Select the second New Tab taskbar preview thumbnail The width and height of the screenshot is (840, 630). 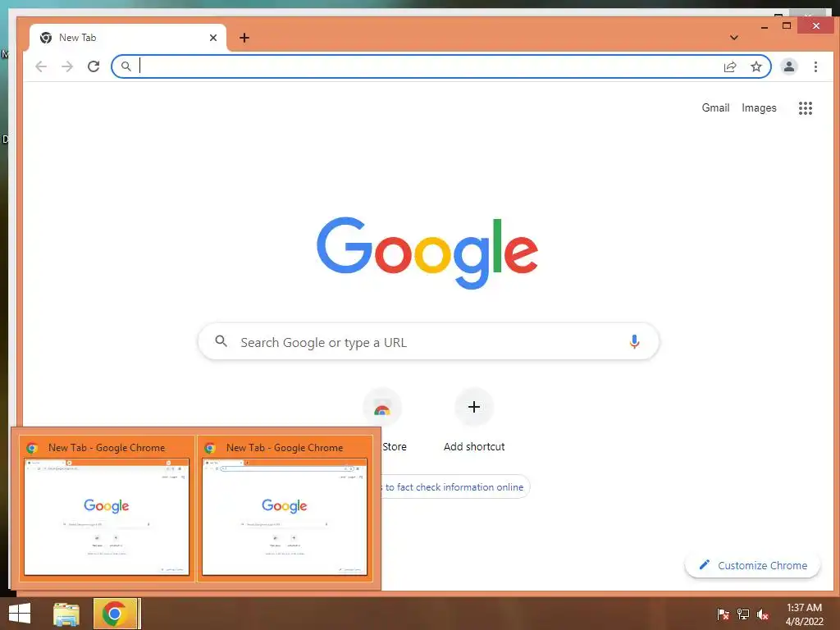coord(285,509)
